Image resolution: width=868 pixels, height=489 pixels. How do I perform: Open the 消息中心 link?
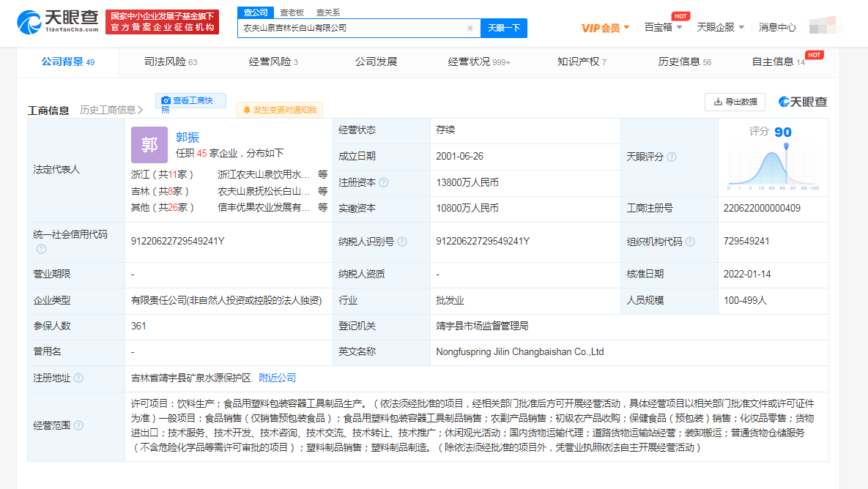point(777,27)
